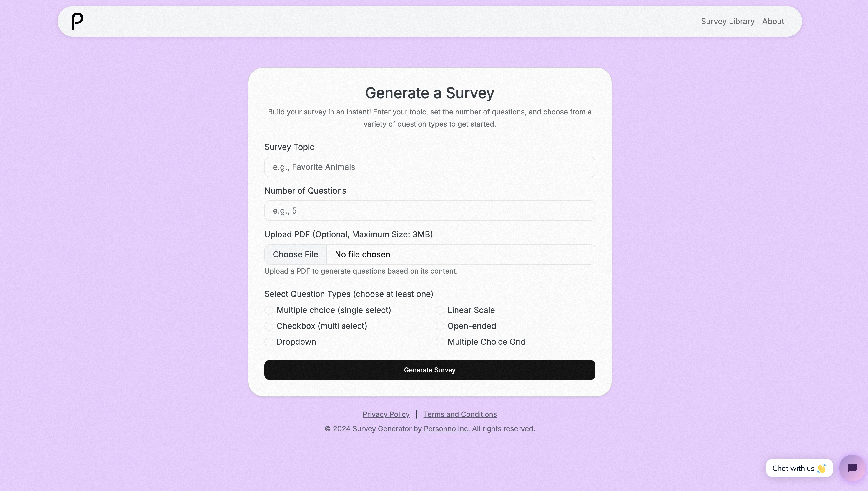This screenshot has height=491, width=868.
Task: Select Linear Scale question type
Action: click(440, 310)
